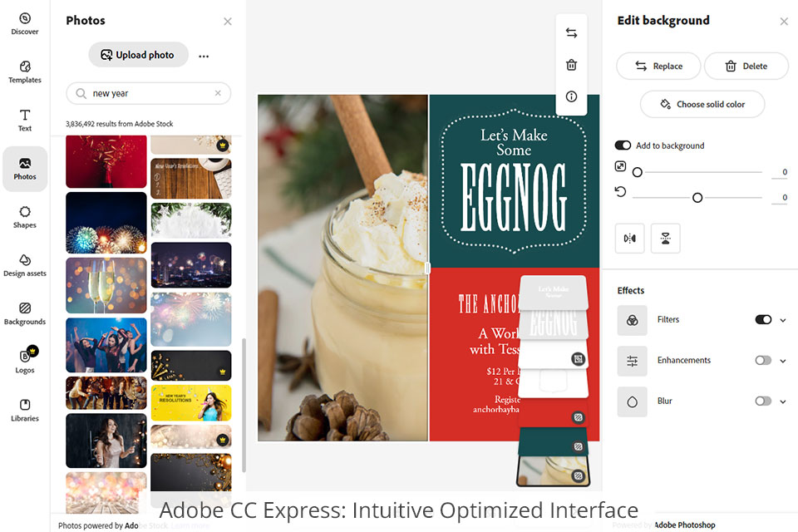Select the night city skyline fireworks photo
This screenshot has width=798, height=532.
coord(191,264)
